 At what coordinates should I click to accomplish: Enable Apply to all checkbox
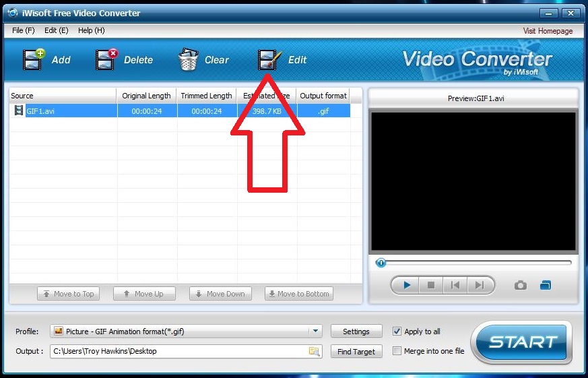click(x=397, y=331)
